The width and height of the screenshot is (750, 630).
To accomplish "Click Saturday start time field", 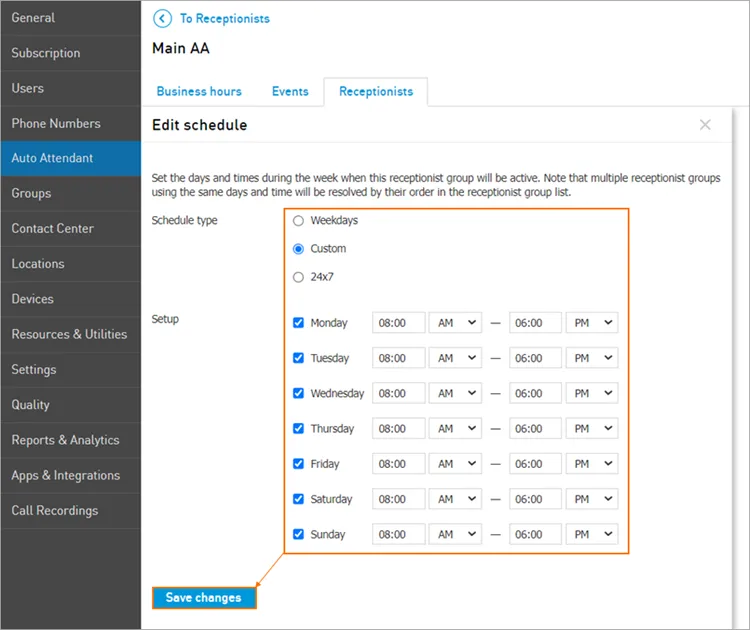I will (398, 499).
